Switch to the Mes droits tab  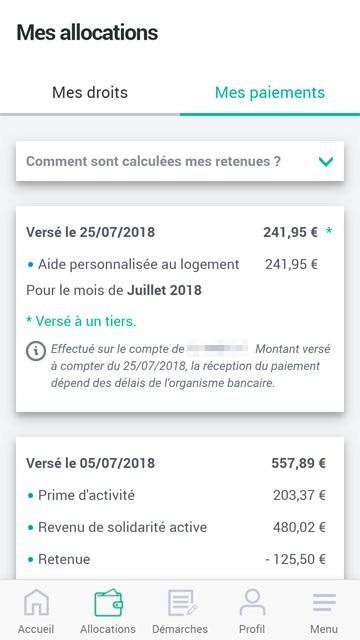[x=90, y=92]
